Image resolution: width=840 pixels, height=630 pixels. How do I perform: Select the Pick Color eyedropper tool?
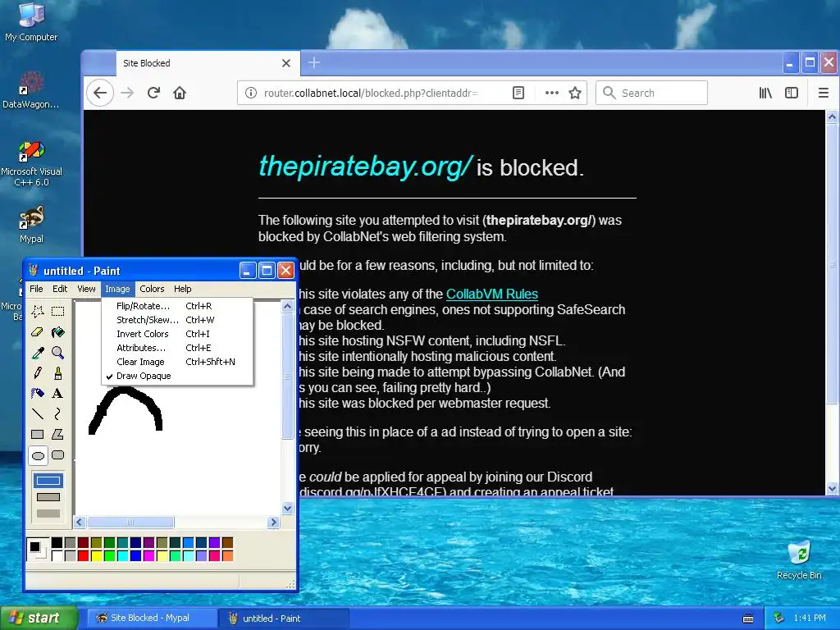click(x=38, y=353)
